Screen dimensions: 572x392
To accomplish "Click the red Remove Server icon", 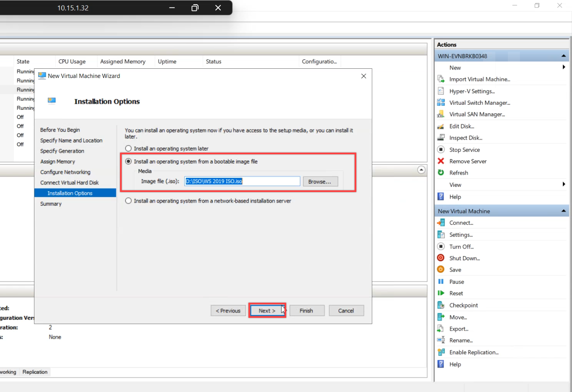I will pos(441,161).
